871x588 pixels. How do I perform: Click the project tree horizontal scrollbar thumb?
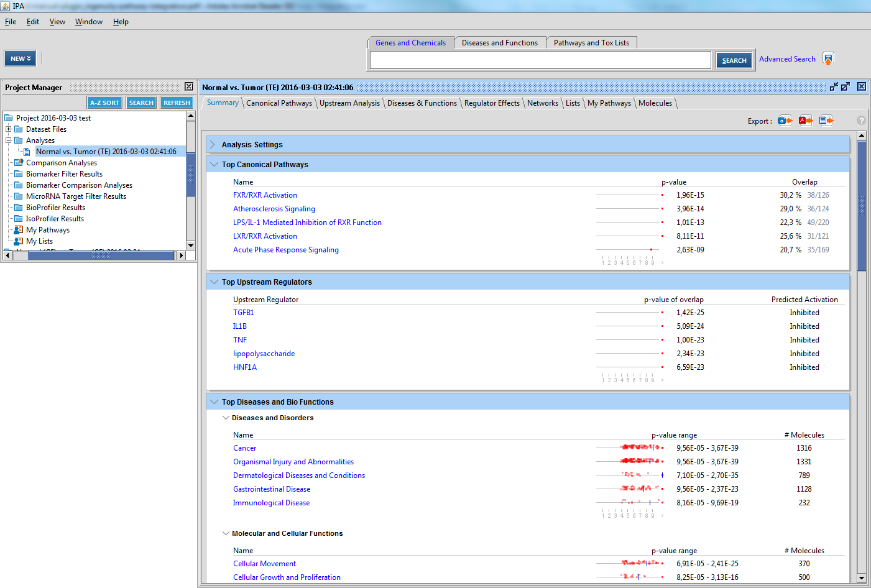pos(101,255)
